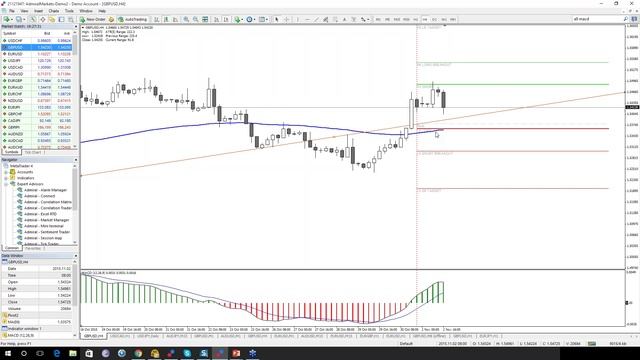Select the M30 timeframe button
Image resolution: width=640 pixels, height=360 pixels.
coord(406,19)
